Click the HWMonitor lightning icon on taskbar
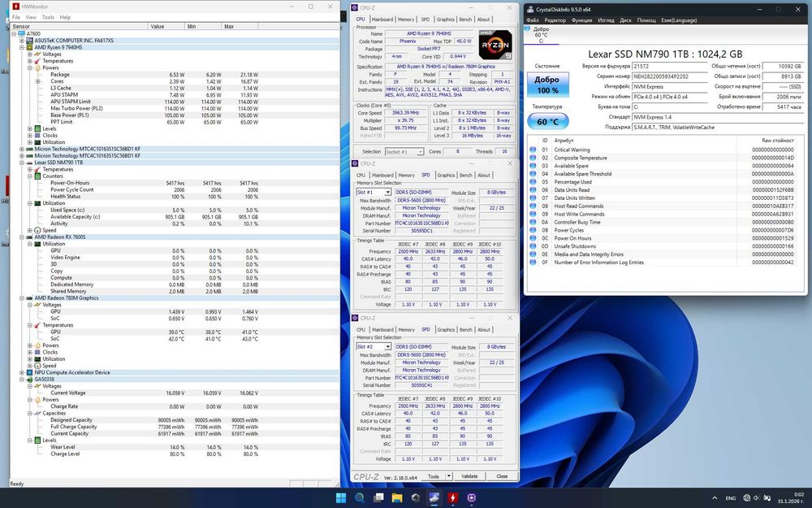The height and width of the screenshot is (508, 812). pos(452,498)
